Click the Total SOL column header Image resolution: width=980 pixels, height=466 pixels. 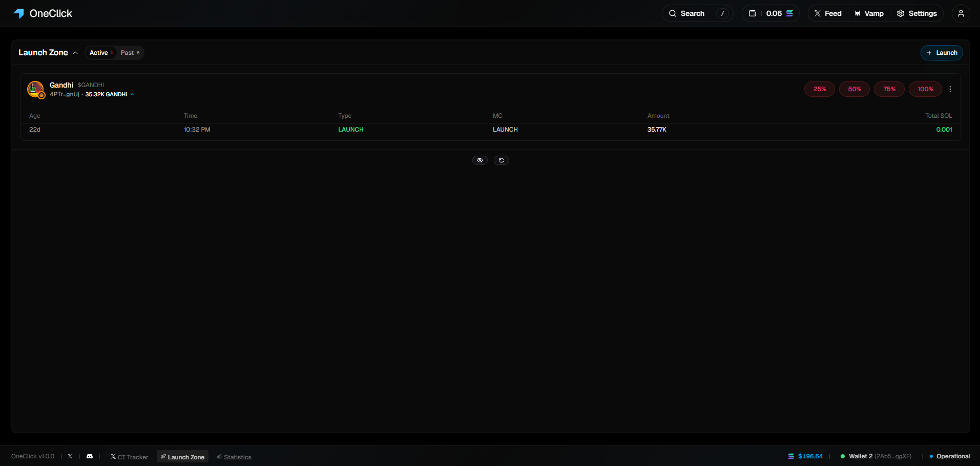pos(939,116)
